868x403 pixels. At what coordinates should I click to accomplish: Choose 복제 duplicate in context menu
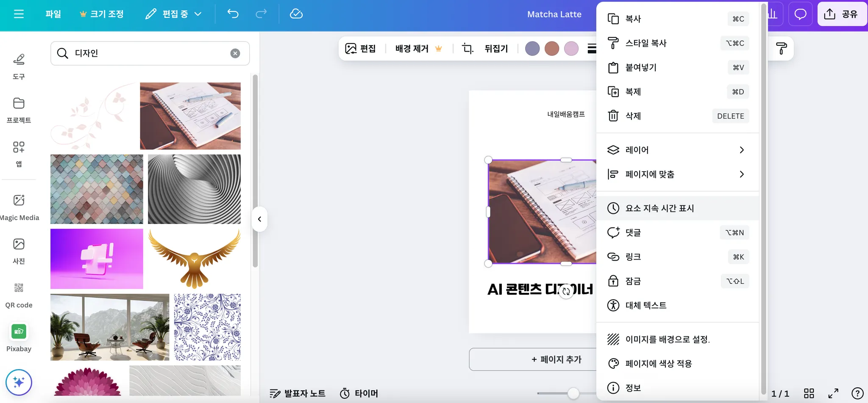tap(677, 91)
